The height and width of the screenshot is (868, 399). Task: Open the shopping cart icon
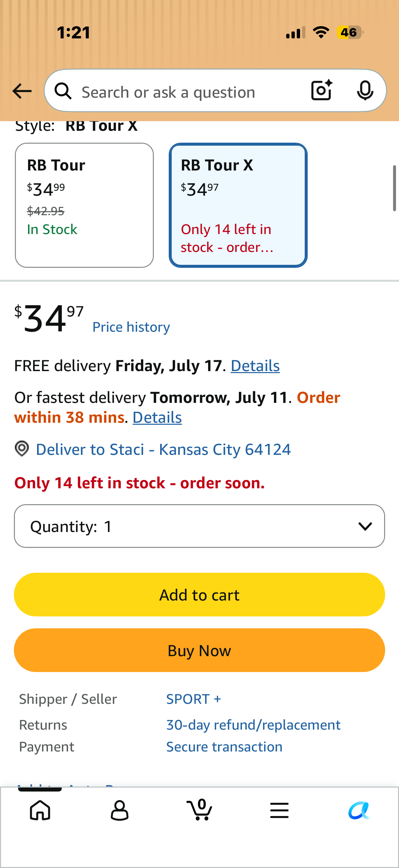point(199,809)
